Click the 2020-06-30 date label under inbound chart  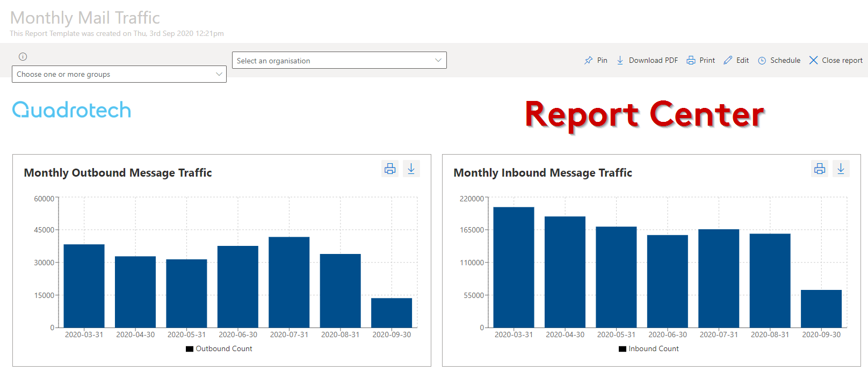(668, 334)
